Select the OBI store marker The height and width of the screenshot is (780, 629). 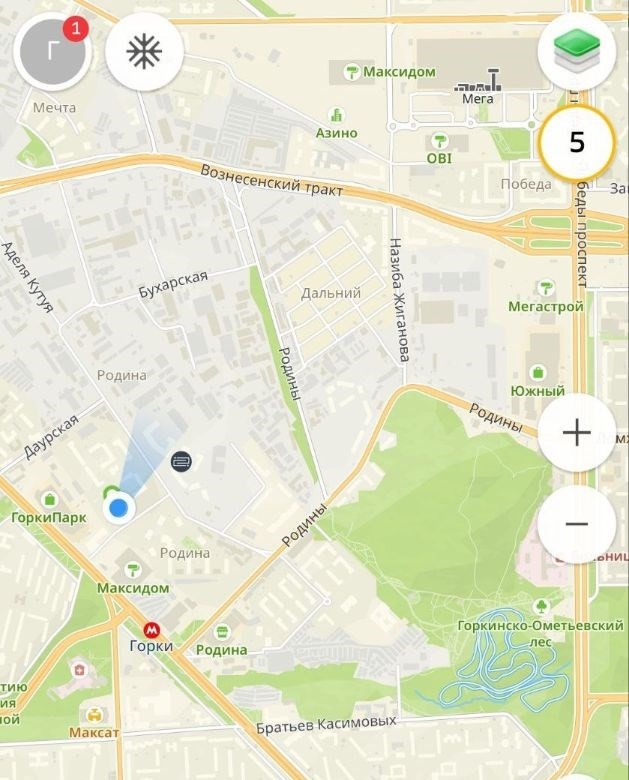click(x=439, y=141)
